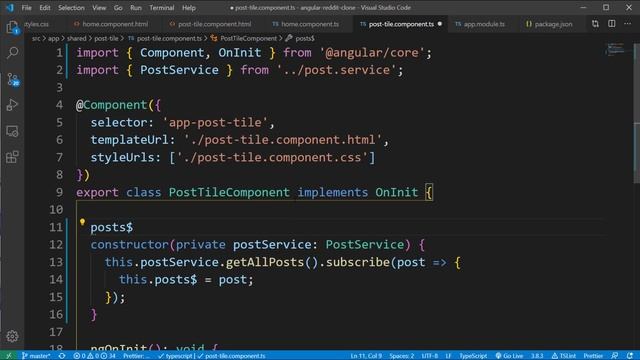Switch to the home.component.ts tab
This screenshot has width=640, height=360.
point(310,24)
